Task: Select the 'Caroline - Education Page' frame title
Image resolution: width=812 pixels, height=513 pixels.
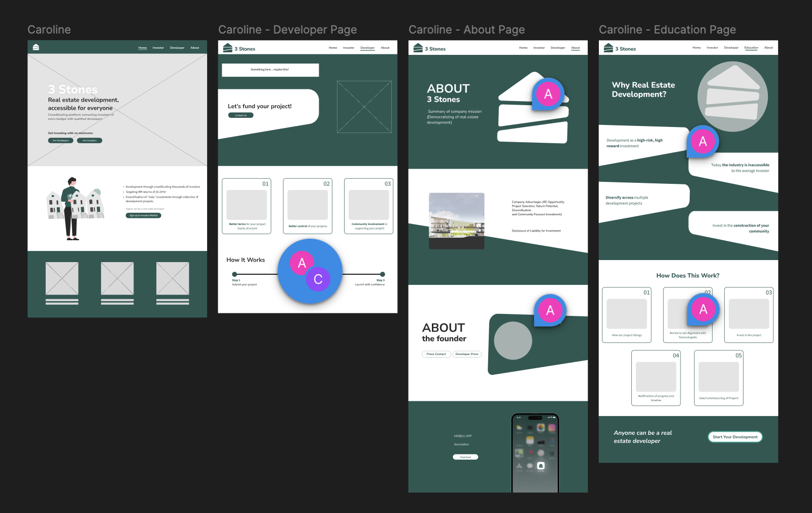Action: [667, 30]
